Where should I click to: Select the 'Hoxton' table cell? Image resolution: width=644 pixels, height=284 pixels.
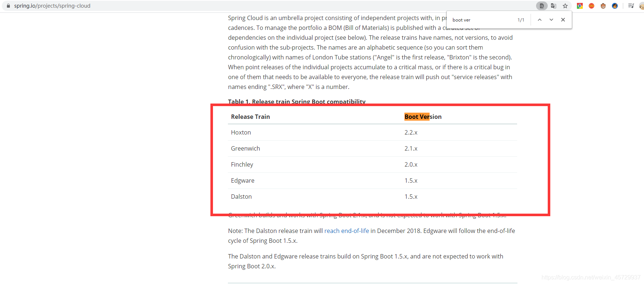click(x=241, y=132)
